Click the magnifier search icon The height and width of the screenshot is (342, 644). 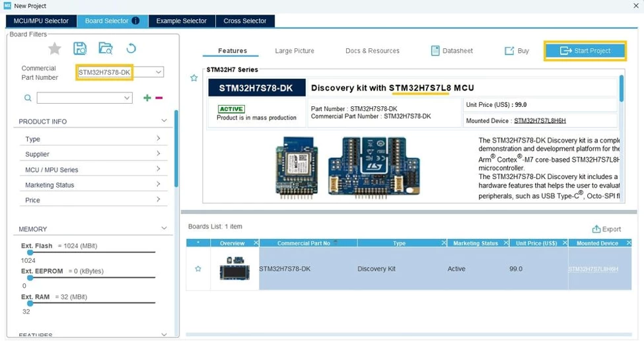[x=28, y=98]
